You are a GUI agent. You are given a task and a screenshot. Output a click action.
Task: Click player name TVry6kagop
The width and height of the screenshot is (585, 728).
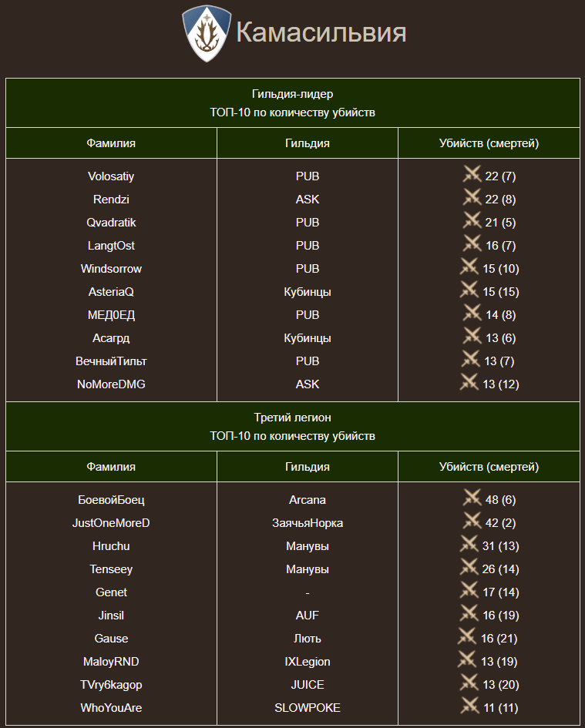coord(111,685)
